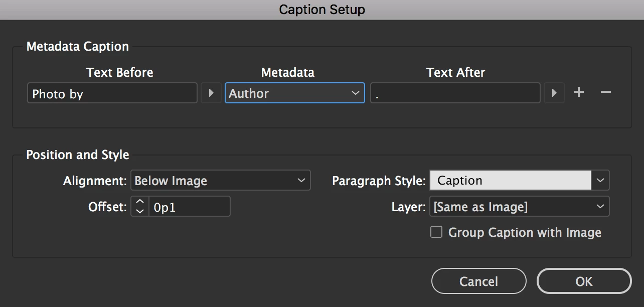Open special characters flyout for Text After

click(554, 93)
